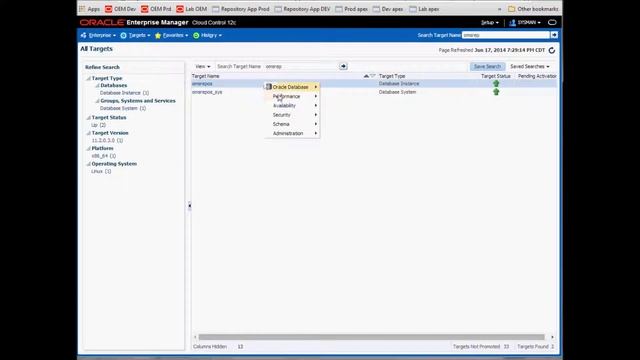Open the Saved Searches dropdown
640x360 pixels.
pos(529,67)
